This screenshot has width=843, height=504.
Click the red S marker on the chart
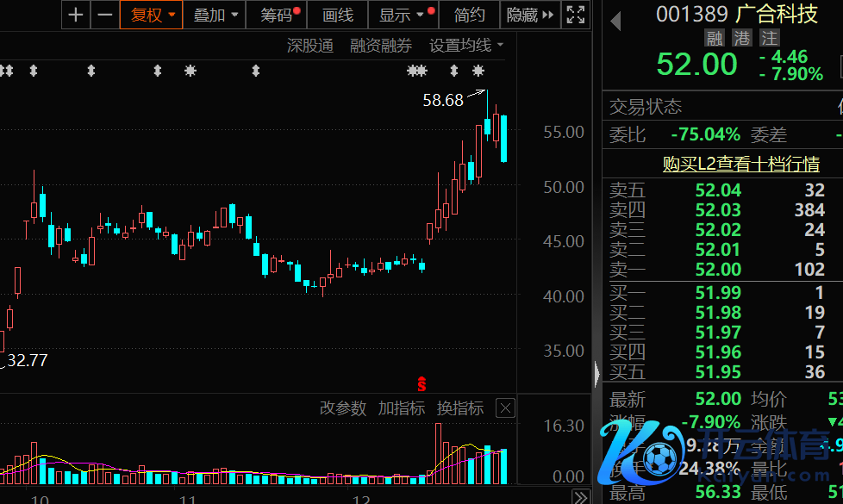tap(421, 383)
